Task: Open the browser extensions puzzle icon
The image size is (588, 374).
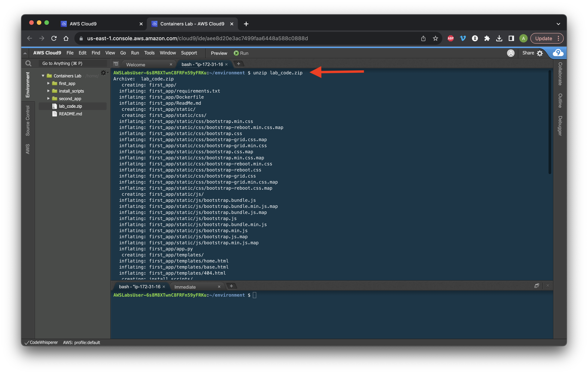Action: pos(487,38)
